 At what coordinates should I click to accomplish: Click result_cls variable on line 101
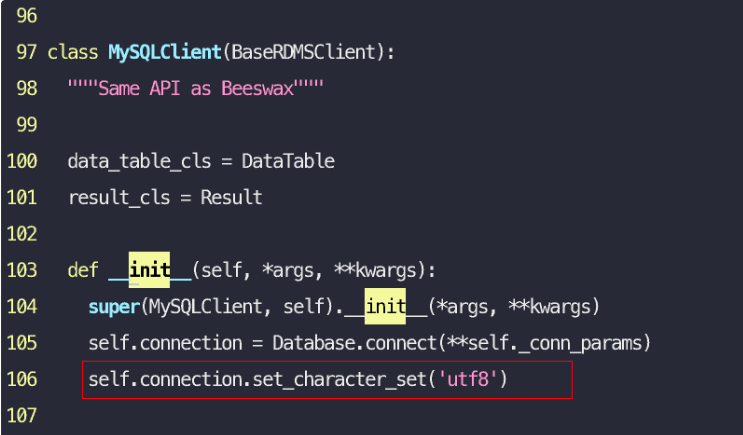tap(119, 198)
